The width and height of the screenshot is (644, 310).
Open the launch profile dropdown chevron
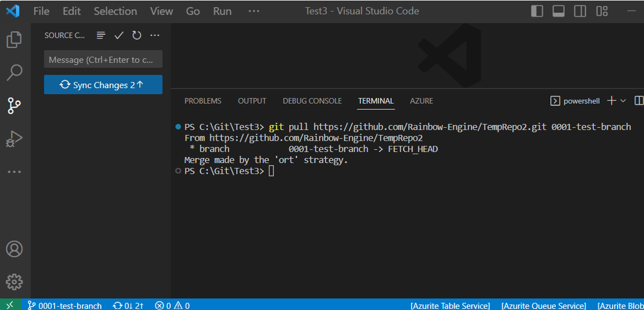pyautogui.click(x=623, y=101)
